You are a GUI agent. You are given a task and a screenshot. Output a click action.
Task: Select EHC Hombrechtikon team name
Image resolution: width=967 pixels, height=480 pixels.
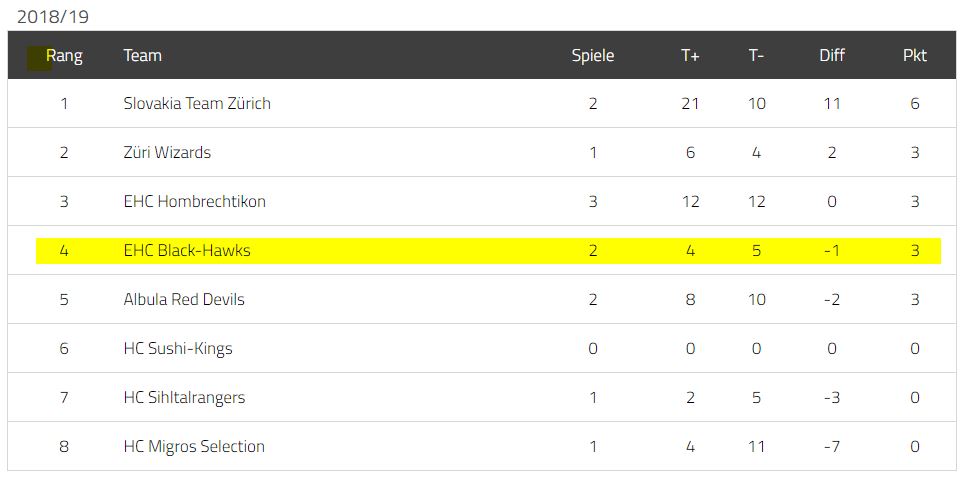point(194,201)
